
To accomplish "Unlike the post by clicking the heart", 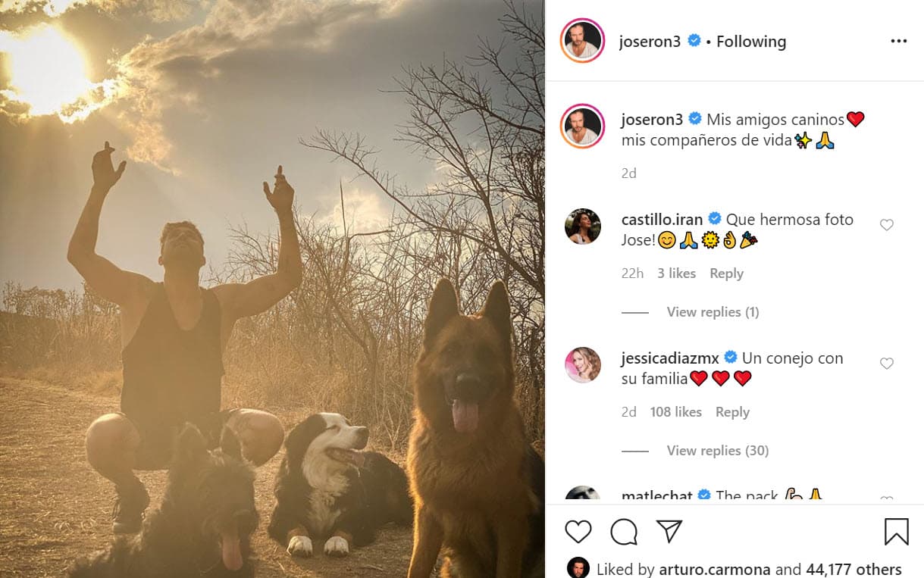I will 578,532.
